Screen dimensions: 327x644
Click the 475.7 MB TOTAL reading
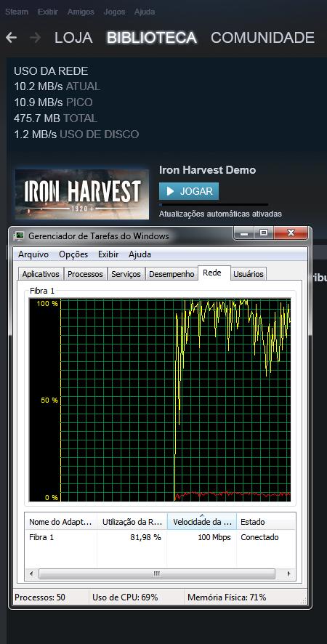(55, 118)
